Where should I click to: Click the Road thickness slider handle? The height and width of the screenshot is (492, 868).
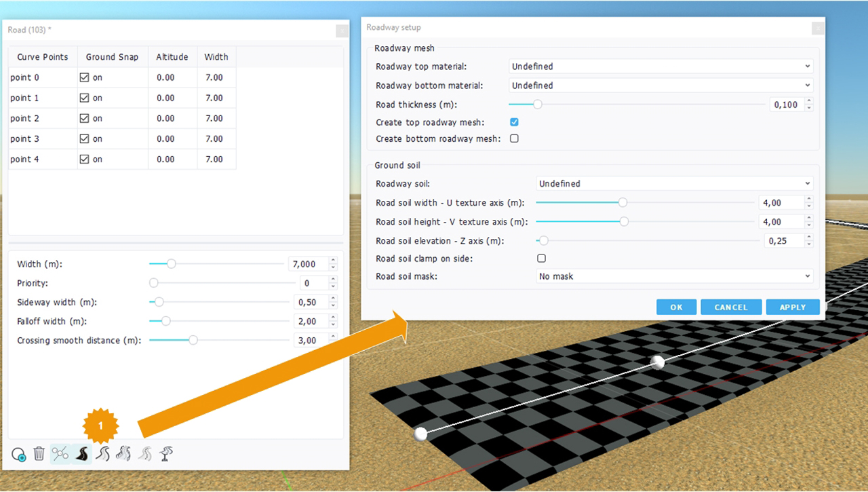click(x=538, y=105)
